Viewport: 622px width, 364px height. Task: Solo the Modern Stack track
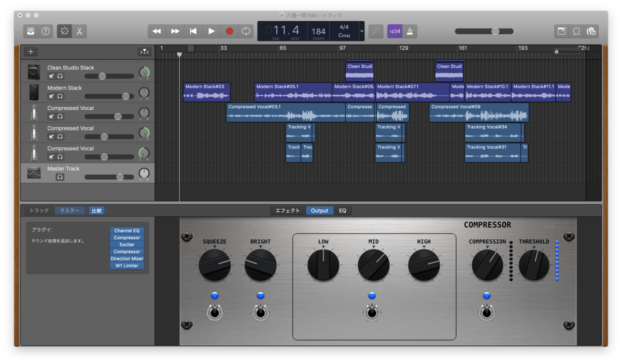pyautogui.click(x=60, y=96)
